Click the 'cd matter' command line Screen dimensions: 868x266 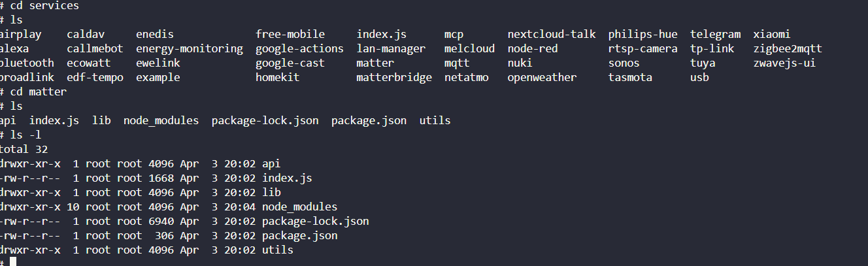[x=38, y=92]
